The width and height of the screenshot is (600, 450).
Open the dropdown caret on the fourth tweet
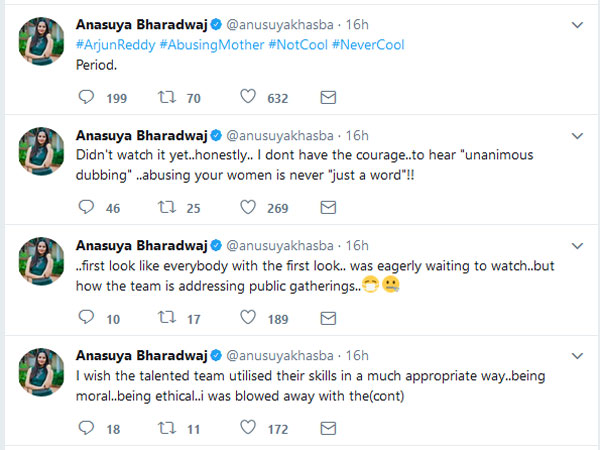[x=577, y=355]
